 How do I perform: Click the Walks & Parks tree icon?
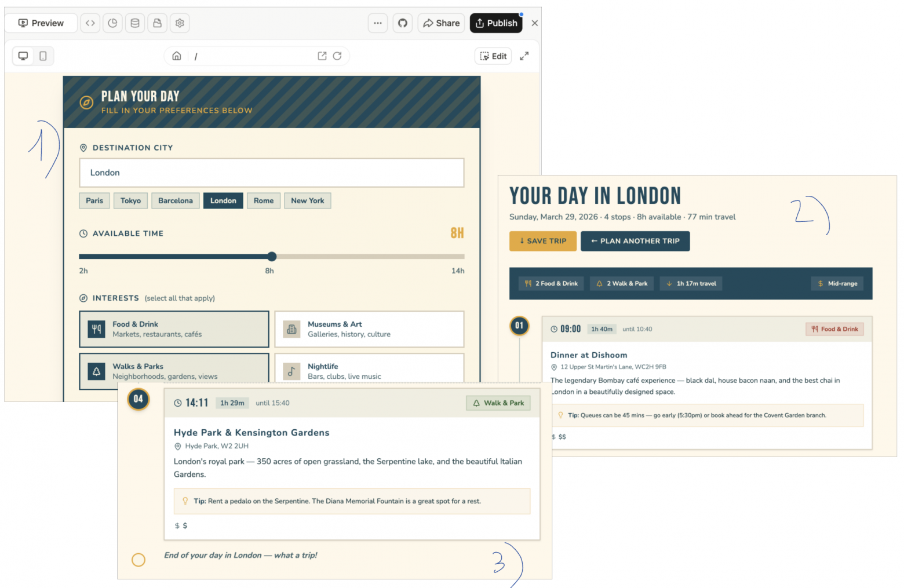97,371
